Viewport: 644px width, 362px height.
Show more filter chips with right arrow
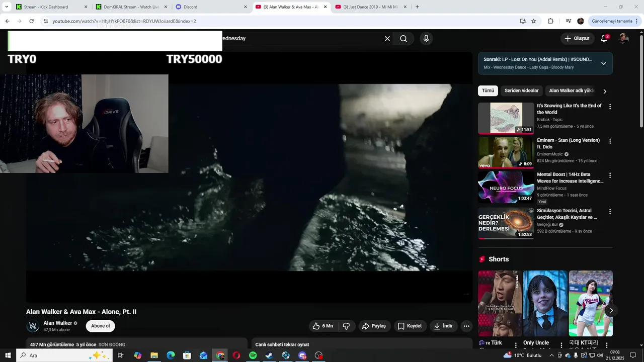pyautogui.click(x=605, y=91)
